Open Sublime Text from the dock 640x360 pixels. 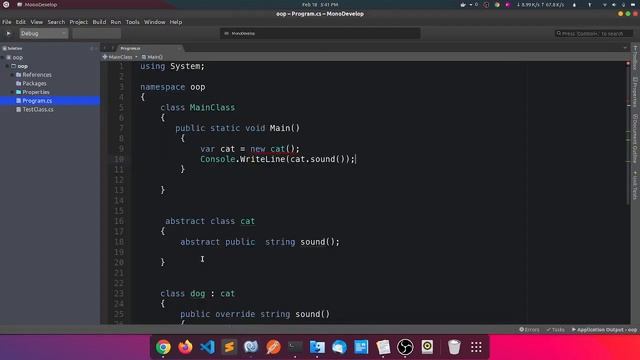point(229,347)
